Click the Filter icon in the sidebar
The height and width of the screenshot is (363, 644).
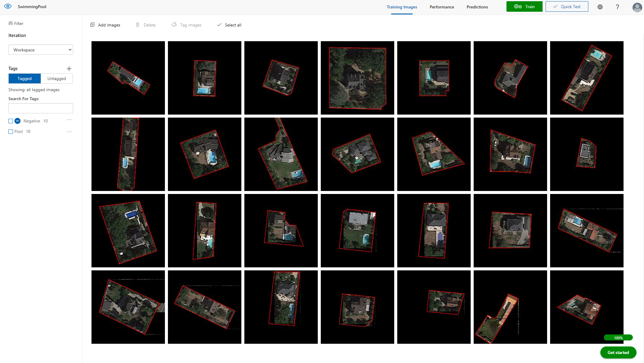pos(11,23)
